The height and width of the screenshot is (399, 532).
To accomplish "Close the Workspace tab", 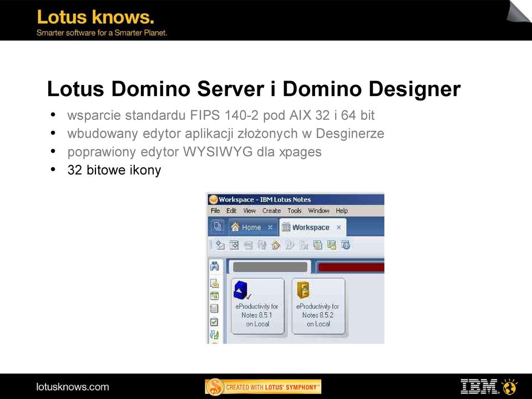I will point(338,228).
